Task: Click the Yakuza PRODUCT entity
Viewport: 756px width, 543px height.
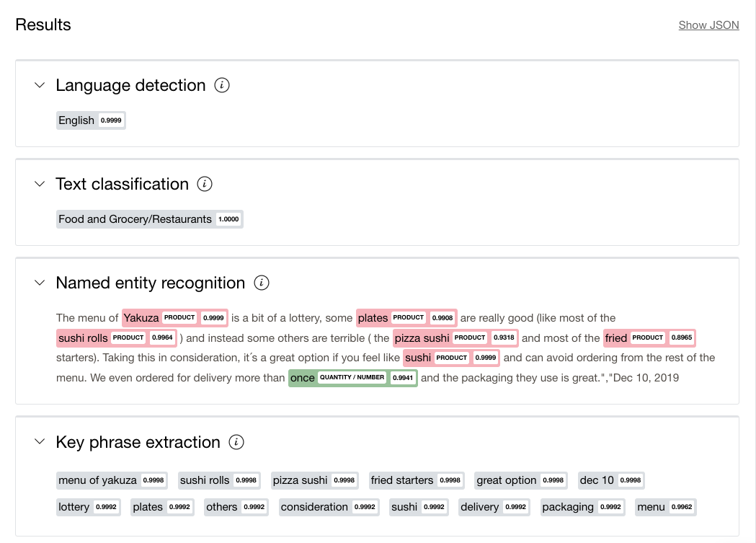Action: click(175, 318)
